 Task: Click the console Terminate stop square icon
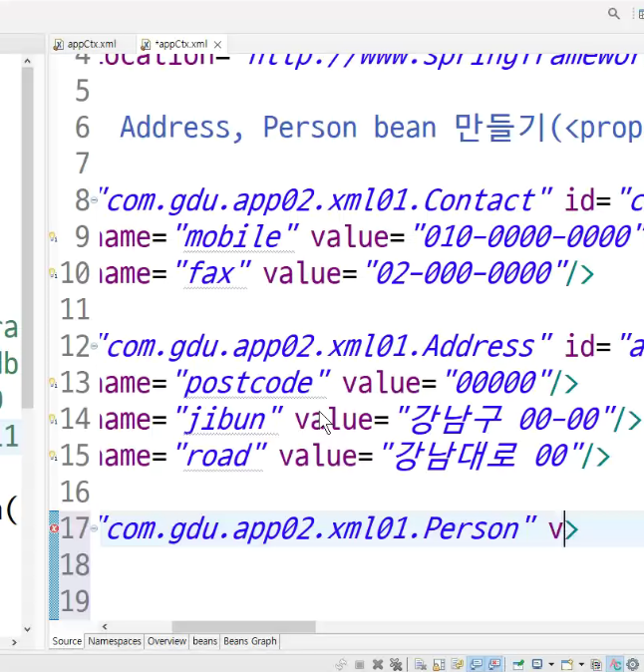(360, 665)
